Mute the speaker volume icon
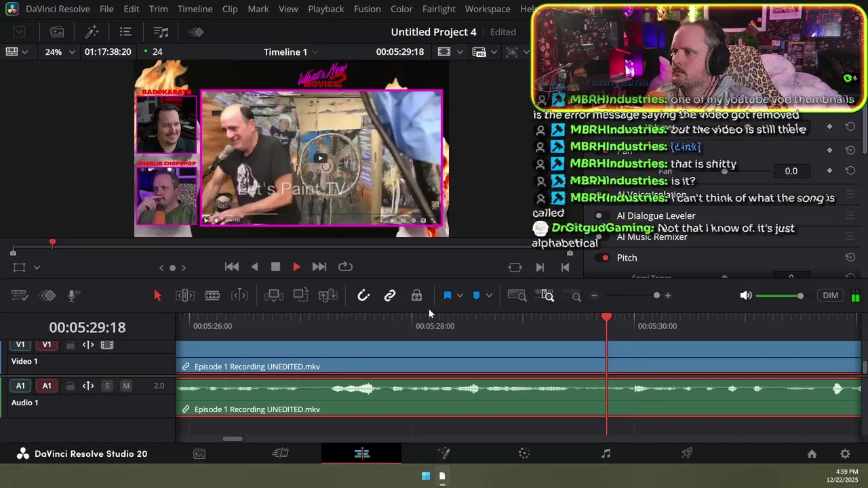Image resolution: width=868 pixels, height=488 pixels. [x=745, y=296]
